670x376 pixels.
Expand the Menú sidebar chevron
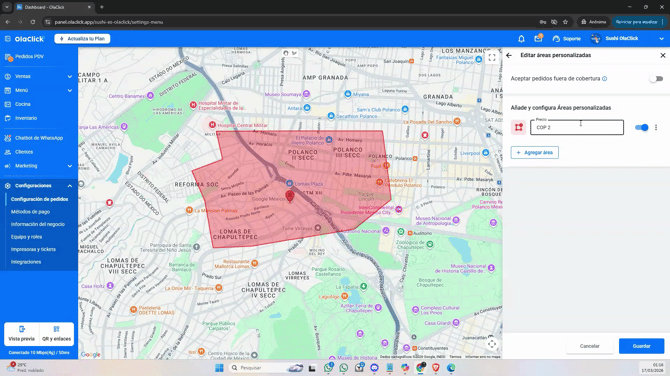point(70,91)
